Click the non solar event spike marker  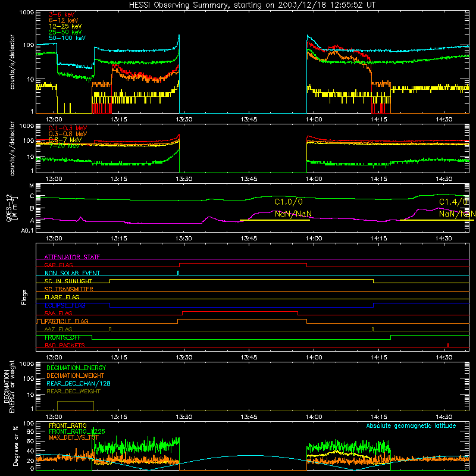178,273
